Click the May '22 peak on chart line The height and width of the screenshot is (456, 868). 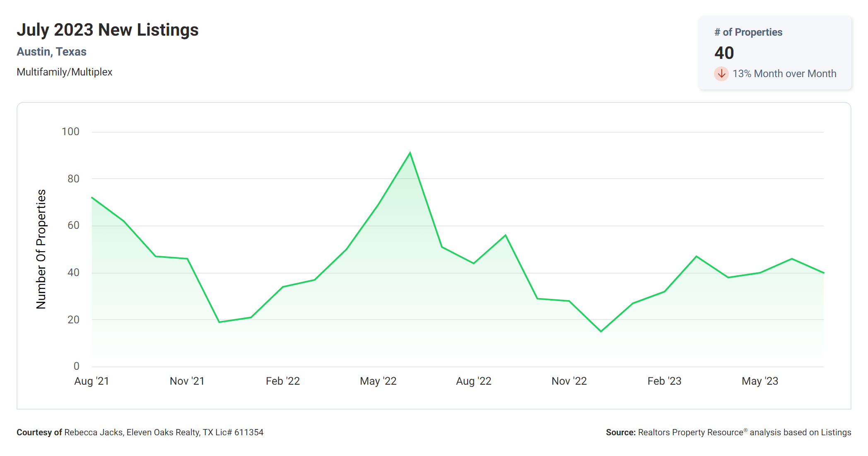tap(410, 153)
